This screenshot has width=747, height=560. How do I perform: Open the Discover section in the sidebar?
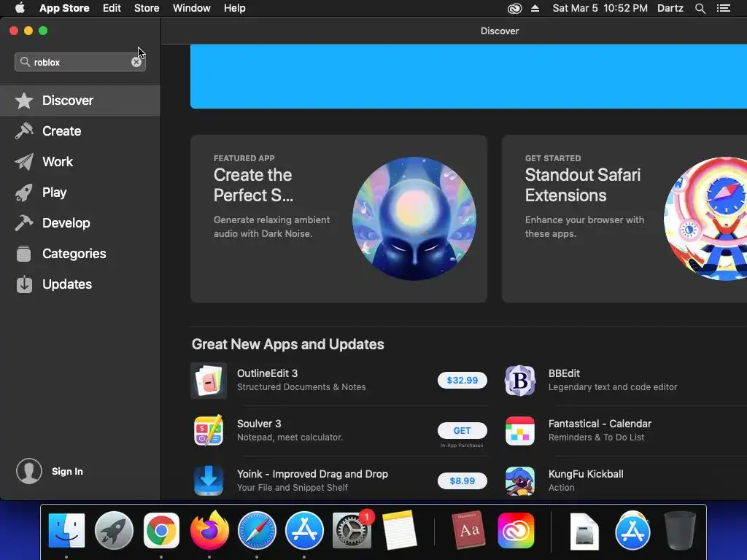(x=80, y=101)
